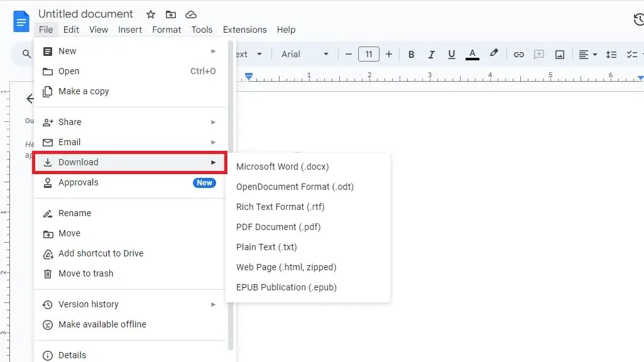This screenshot has width=644, height=362.
Task: Open the Extensions menu
Action: click(244, 30)
